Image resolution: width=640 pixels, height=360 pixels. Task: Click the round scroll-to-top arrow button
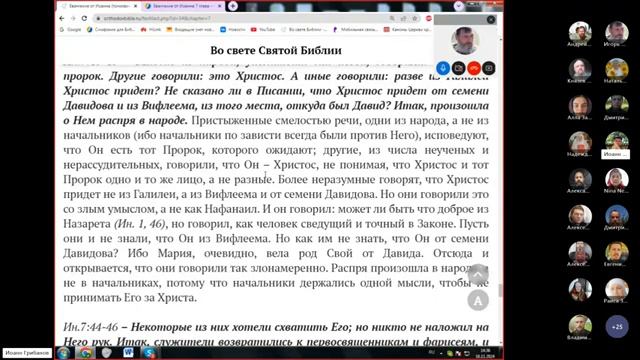[478, 275]
